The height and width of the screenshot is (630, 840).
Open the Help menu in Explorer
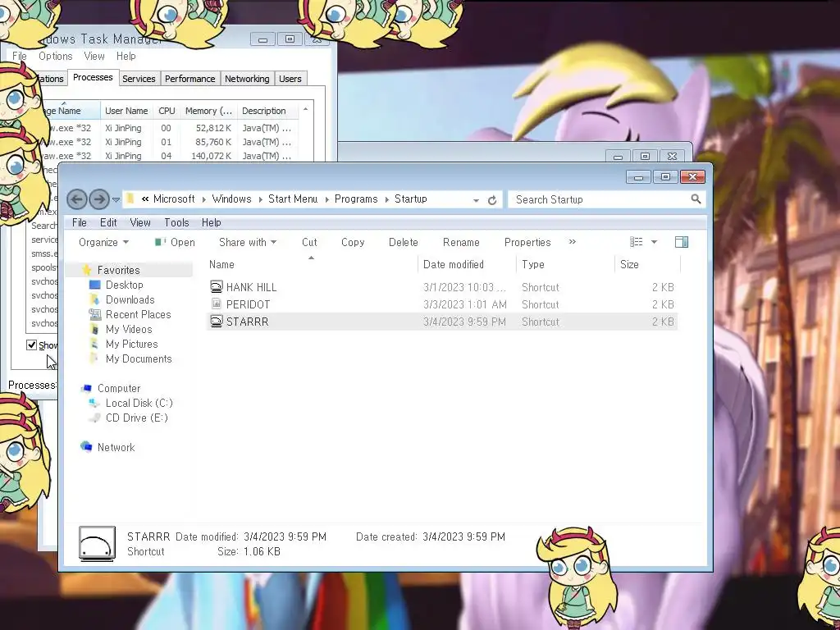(211, 222)
